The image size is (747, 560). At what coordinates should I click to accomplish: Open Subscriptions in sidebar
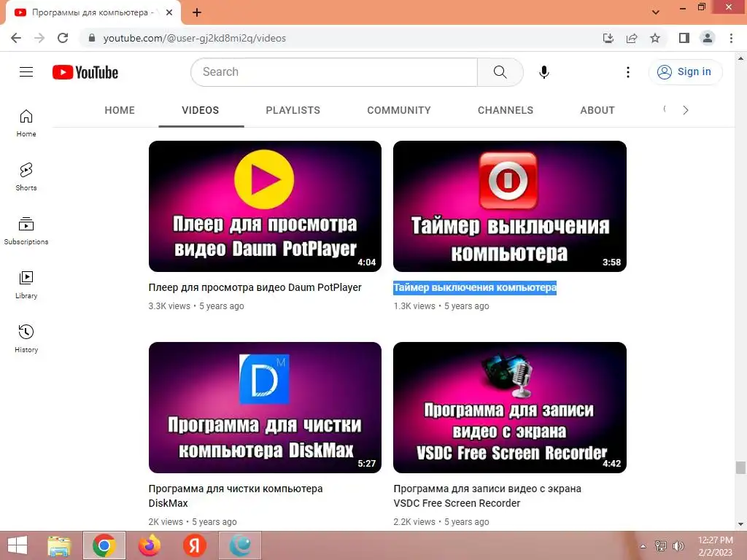click(26, 230)
